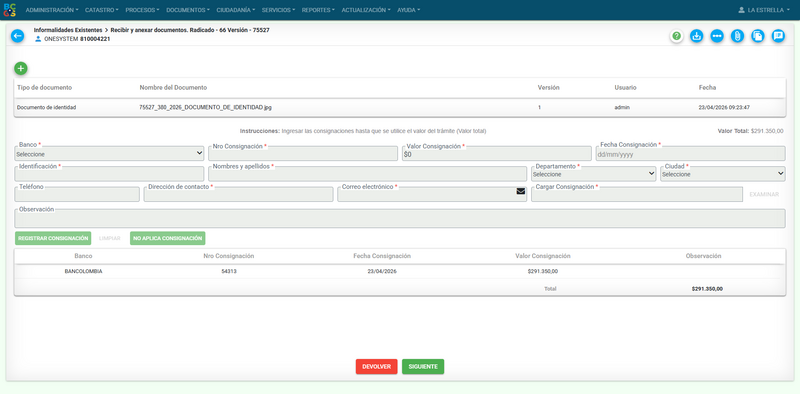Click the EXAMINAR button
800x394 pixels.
764,194
